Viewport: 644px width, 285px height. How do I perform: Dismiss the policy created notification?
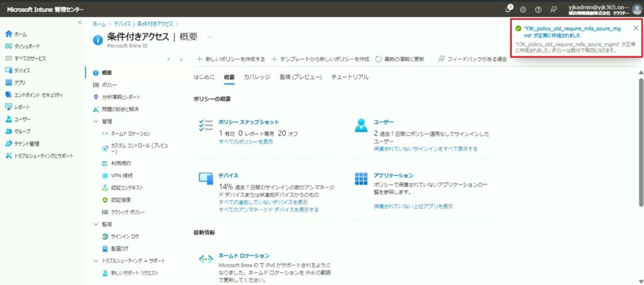click(636, 28)
